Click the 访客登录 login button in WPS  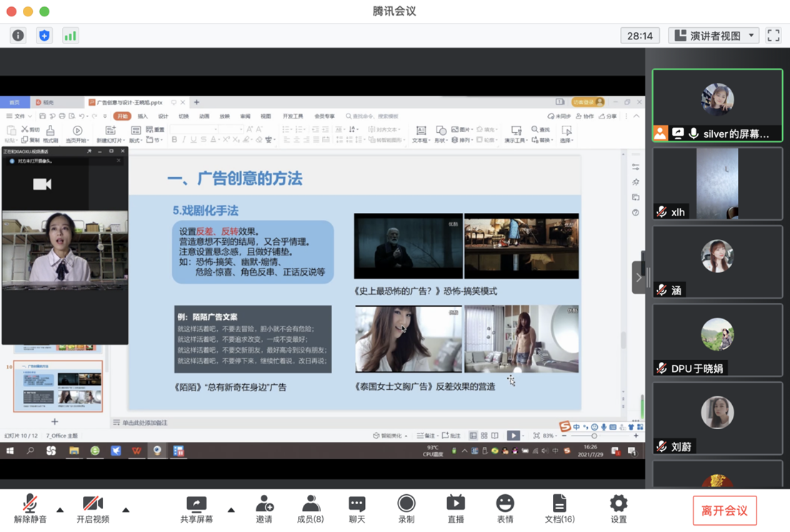(x=587, y=102)
